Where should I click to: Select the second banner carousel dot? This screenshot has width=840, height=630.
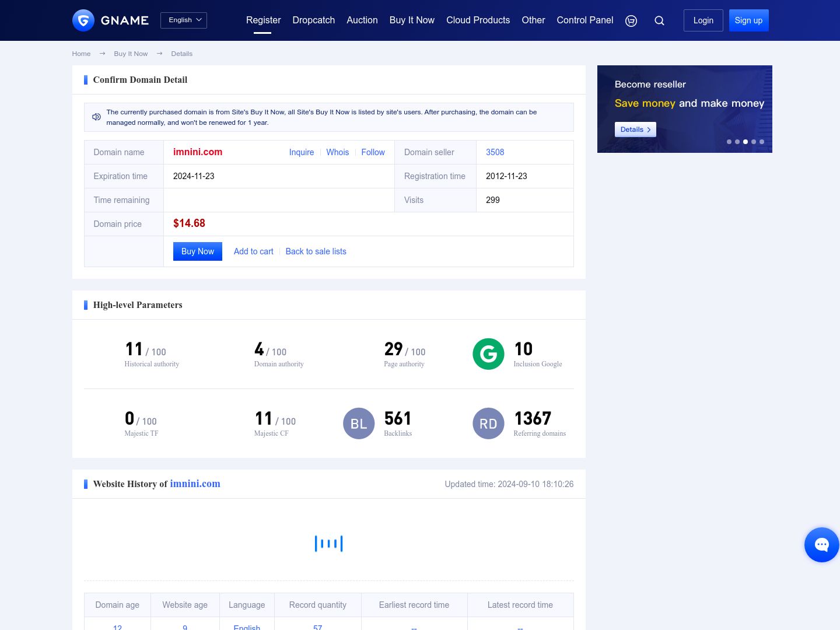click(737, 142)
